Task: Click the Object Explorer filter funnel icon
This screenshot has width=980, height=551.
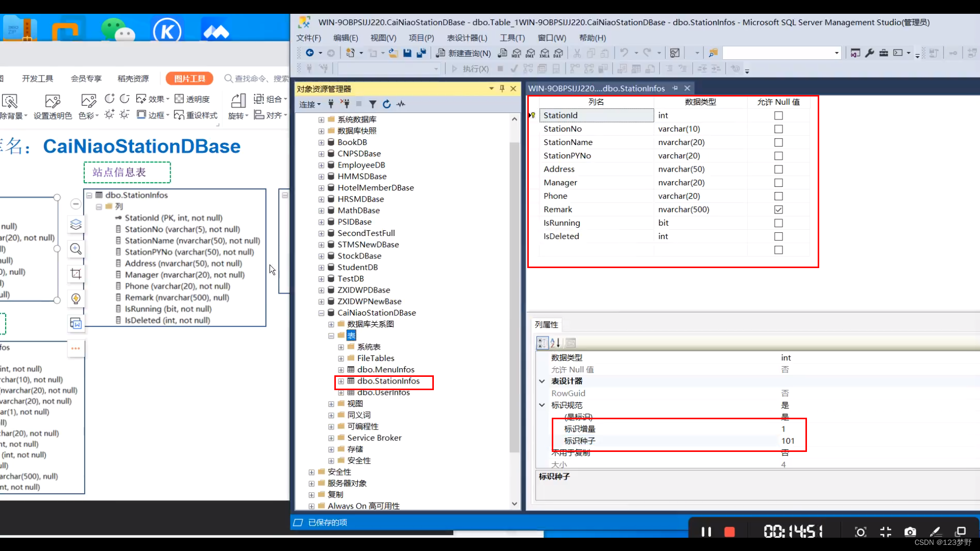Action: 373,104
